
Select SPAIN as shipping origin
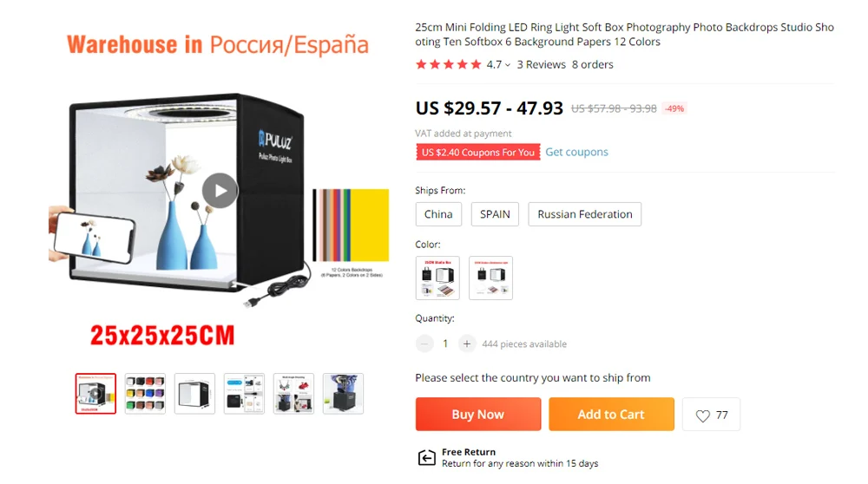coord(495,214)
